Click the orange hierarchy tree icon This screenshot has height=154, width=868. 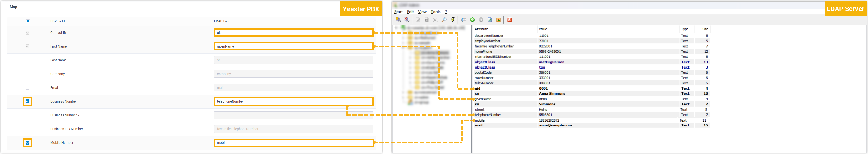[x=498, y=20]
